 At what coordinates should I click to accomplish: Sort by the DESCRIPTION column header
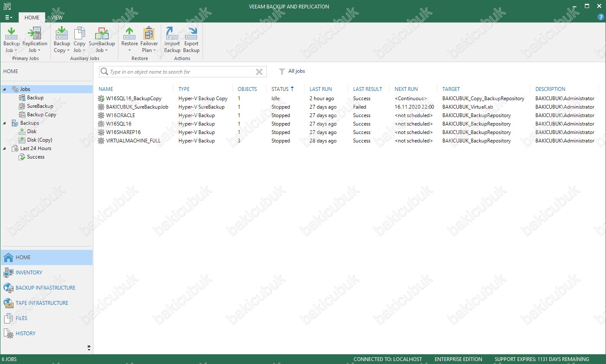click(x=550, y=89)
